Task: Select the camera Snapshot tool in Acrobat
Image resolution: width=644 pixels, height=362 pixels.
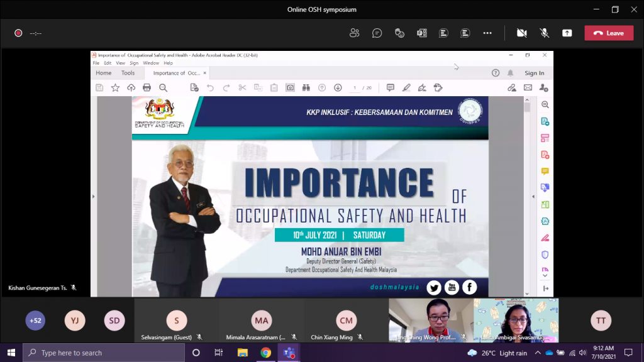Action: (290, 87)
